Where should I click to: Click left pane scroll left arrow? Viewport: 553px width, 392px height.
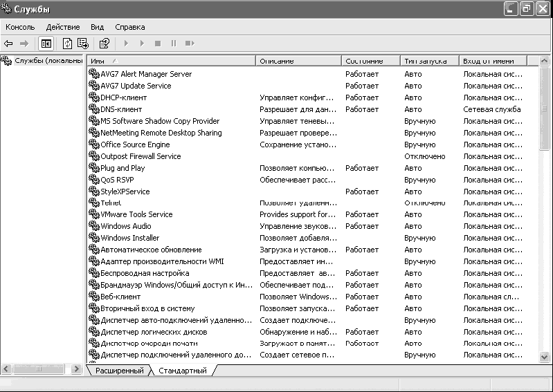click(x=6, y=368)
